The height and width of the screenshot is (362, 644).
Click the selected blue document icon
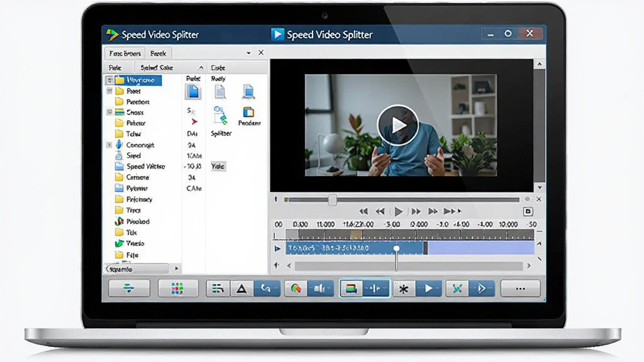(x=193, y=92)
